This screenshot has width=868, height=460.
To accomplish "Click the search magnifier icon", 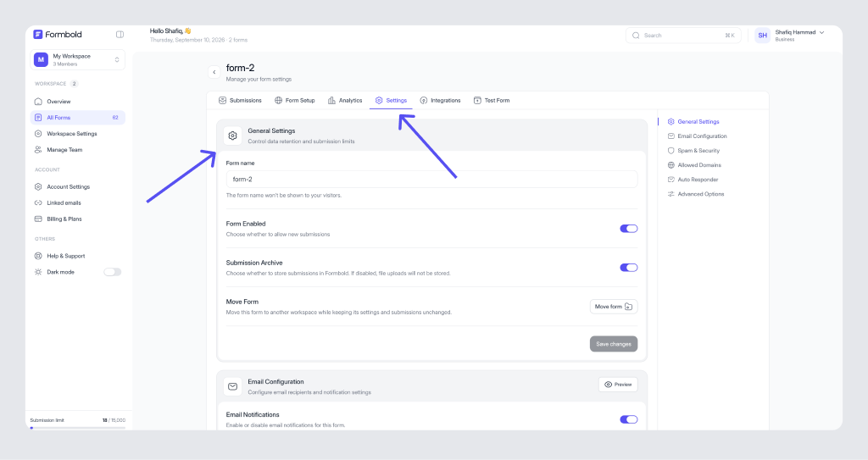I will (636, 36).
